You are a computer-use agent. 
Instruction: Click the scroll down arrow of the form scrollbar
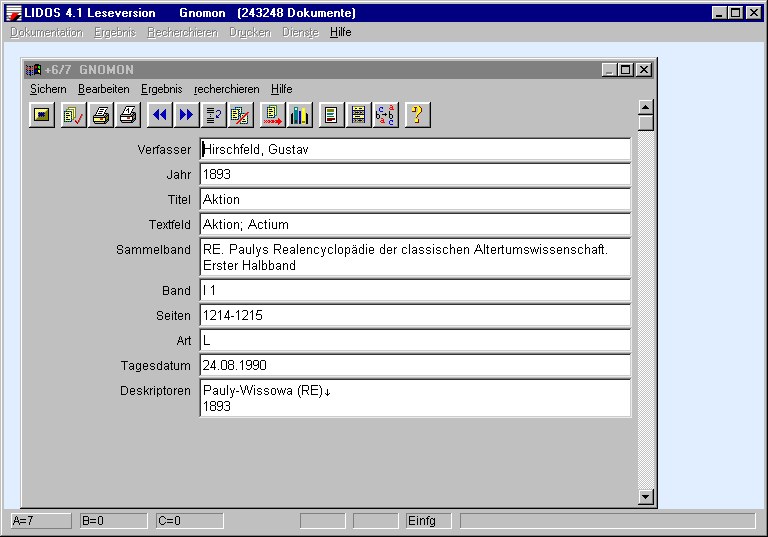(646, 497)
